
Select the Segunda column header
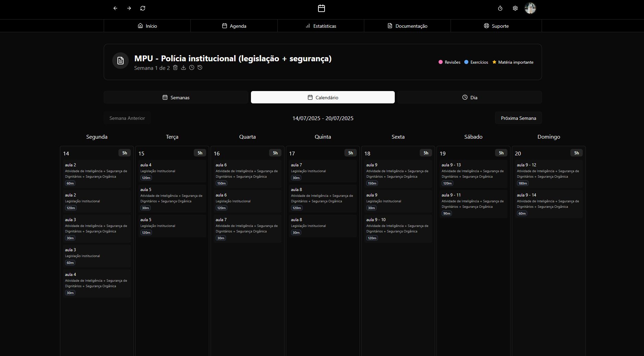point(97,137)
